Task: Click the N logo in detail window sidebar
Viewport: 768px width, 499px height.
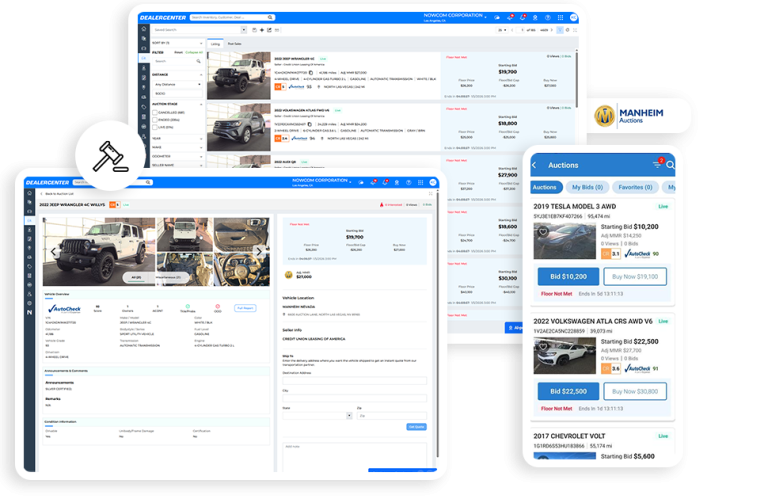Action: point(29,312)
